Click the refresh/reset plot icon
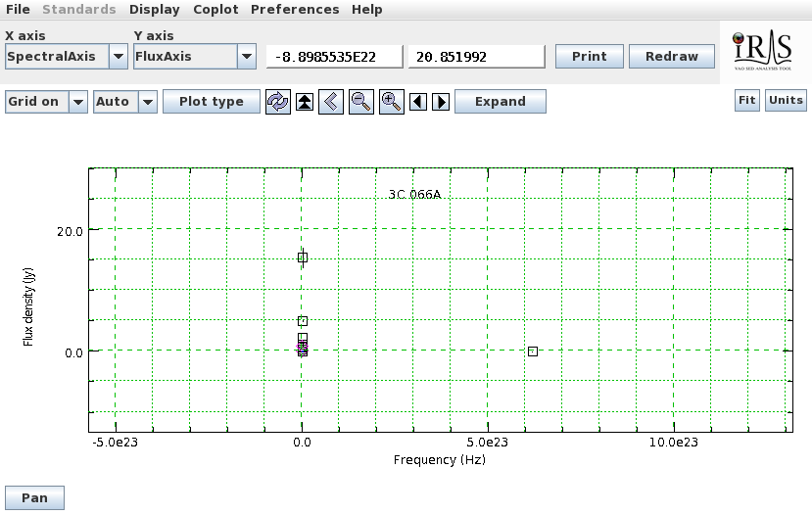The height and width of the screenshot is (515, 812). 277,102
